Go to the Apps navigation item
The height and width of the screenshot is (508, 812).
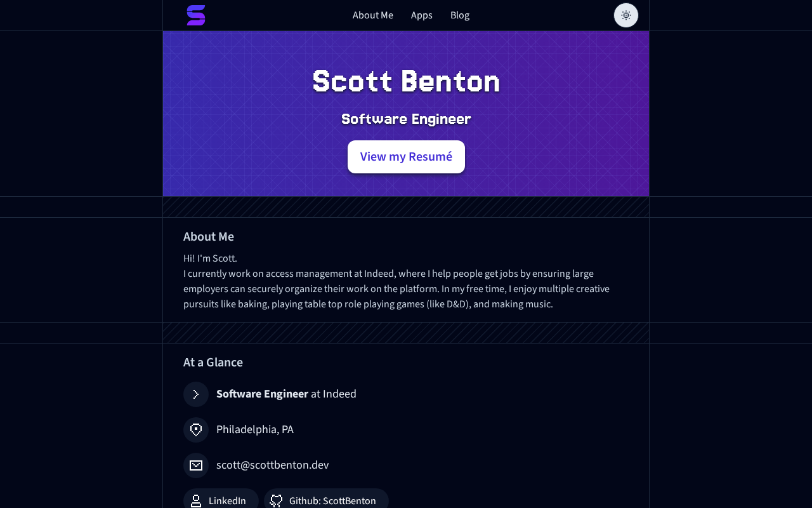[x=422, y=15]
